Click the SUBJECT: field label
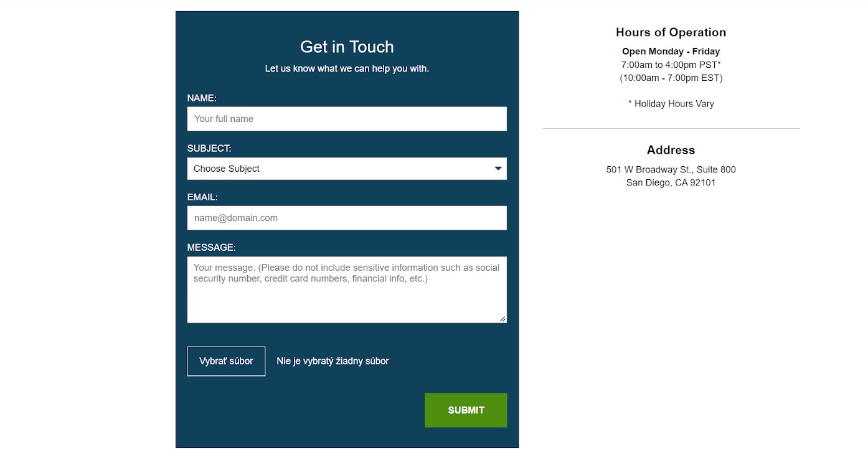The width and height of the screenshot is (868, 463). (209, 149)
